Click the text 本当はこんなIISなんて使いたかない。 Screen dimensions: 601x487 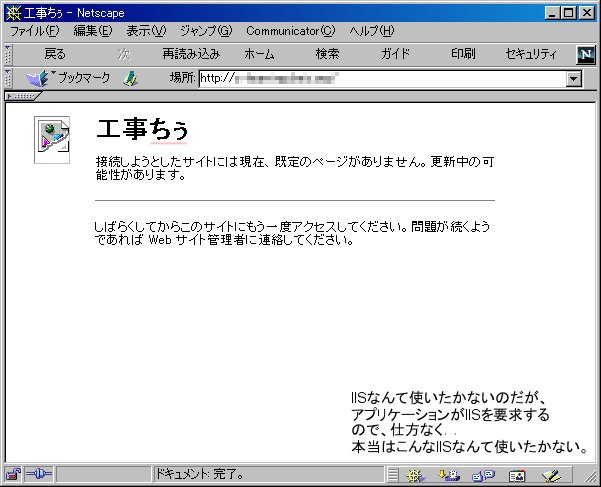[x=470, y=447]
